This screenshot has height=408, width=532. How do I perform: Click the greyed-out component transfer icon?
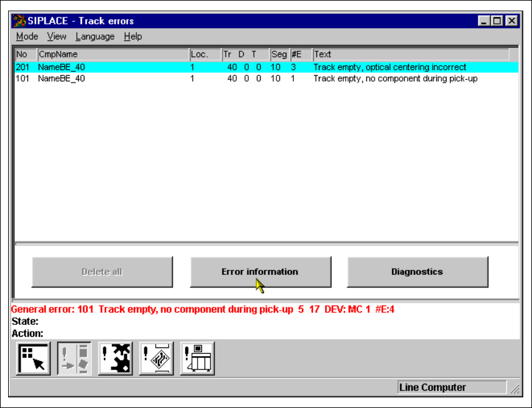click(74, 359)
